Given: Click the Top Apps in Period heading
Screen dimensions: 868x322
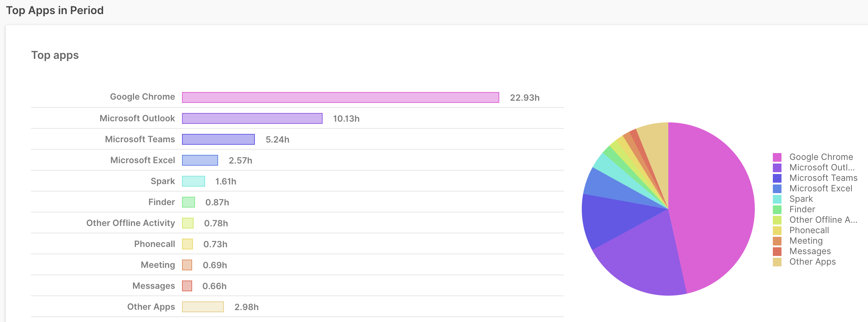Looking at the screenshot, I should (x=55, y=10).
